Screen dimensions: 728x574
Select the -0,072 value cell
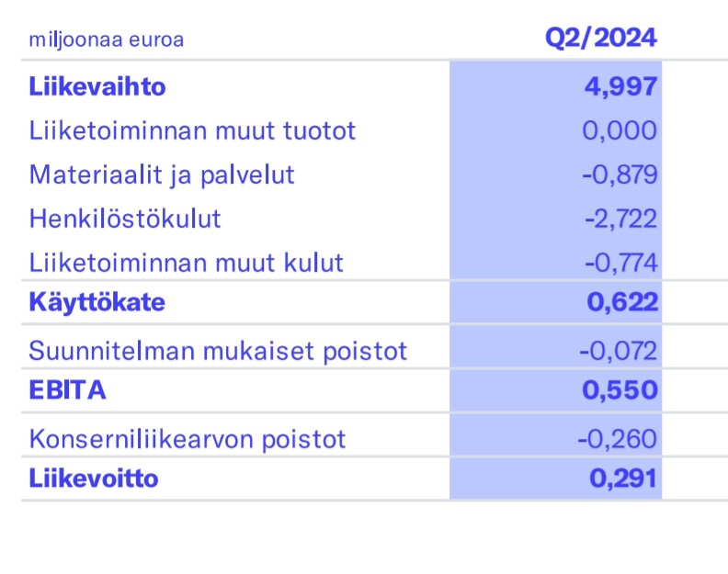(x=618, y=351)
